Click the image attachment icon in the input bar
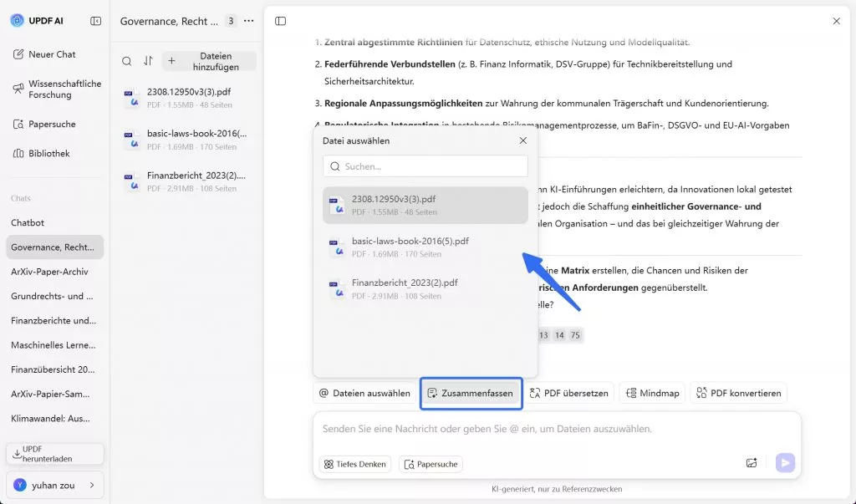Screen dimensions: 856x504 click(x=751, y=462)
